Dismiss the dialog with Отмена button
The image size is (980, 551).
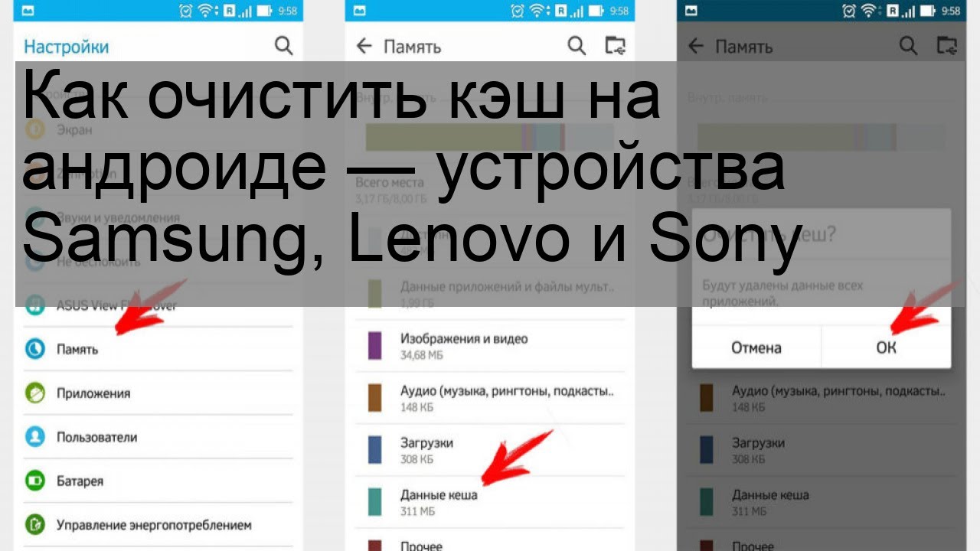pos(756,347)
